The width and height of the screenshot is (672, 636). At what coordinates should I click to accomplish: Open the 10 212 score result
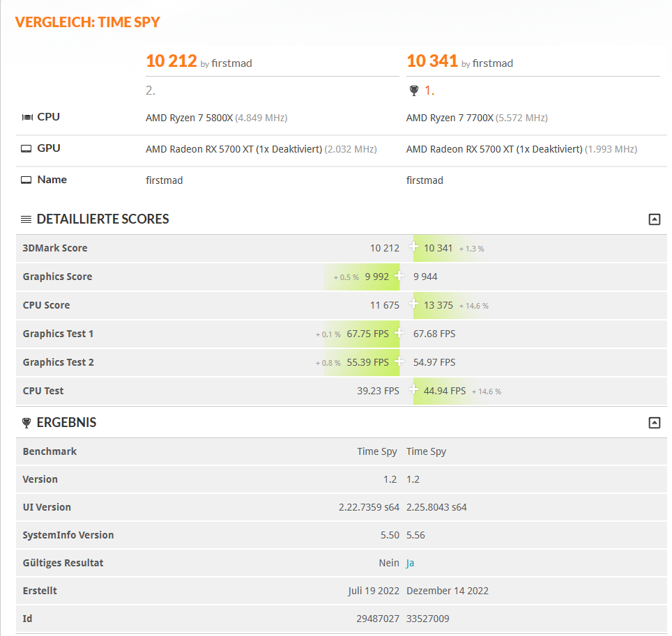171,61
